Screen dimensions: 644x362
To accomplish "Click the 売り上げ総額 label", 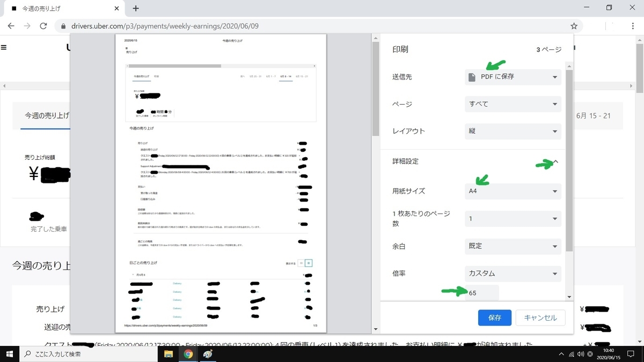I will coord(40,158).
